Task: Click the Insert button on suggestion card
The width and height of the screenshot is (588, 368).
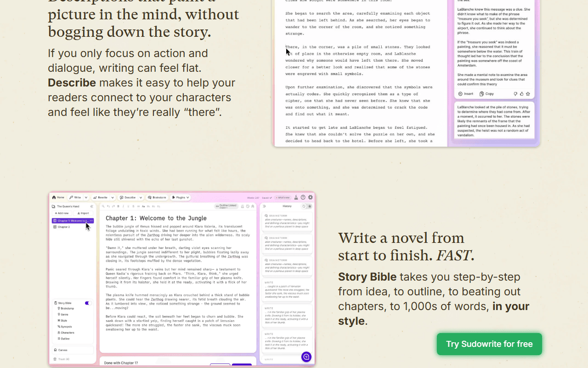Action: pos(465,93)
